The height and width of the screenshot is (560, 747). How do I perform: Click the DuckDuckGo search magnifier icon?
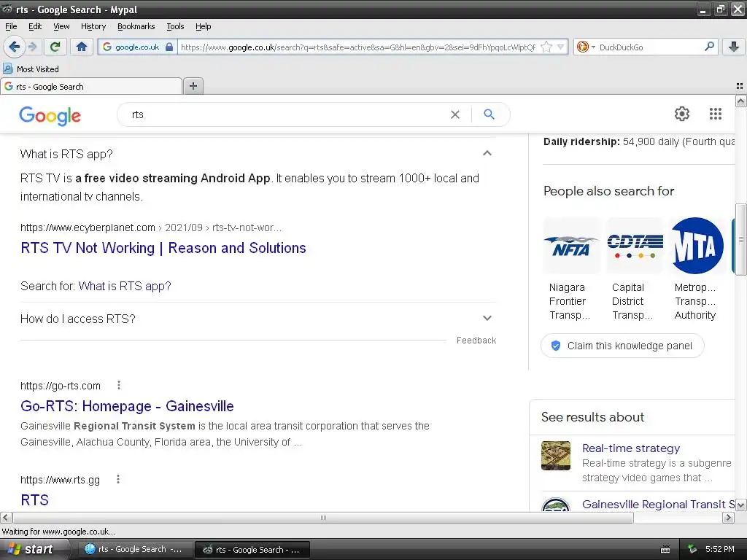tap(709, 47)
